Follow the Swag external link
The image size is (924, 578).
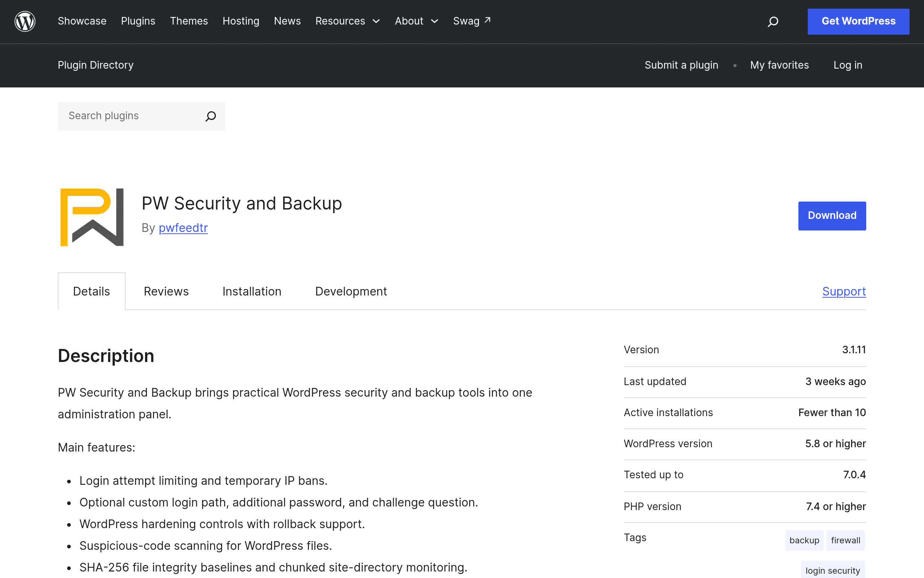coord(472,21)
